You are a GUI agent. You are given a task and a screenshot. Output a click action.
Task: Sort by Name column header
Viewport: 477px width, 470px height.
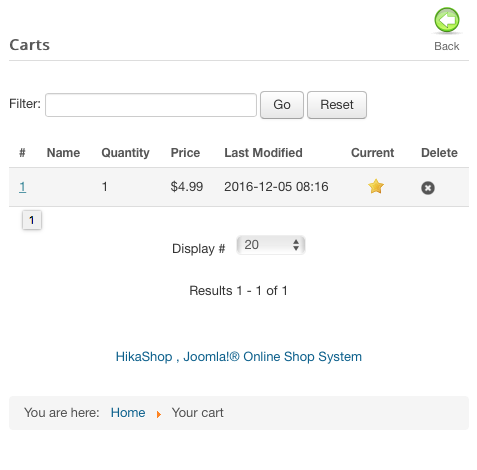click(x=63, y=153)
